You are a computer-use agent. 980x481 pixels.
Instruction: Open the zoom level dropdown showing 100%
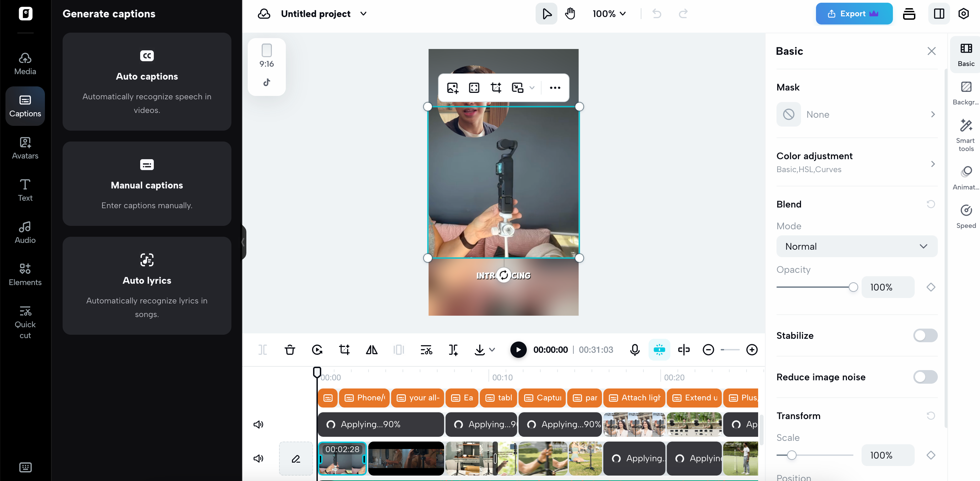[x=608, y=14]
